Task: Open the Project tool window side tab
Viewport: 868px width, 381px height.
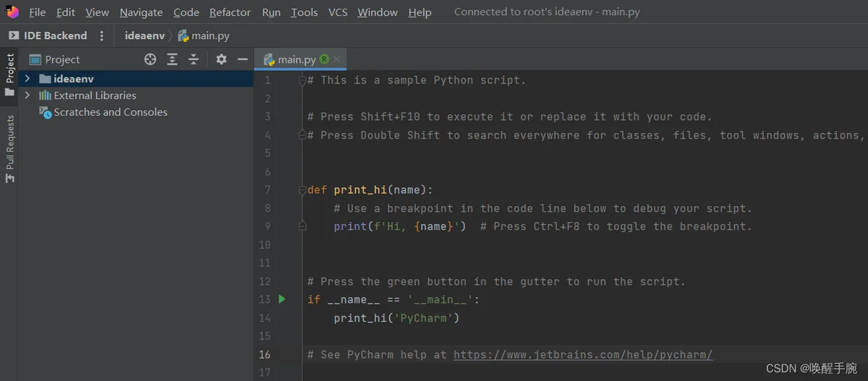Action: pyautogui.click(x=9, y=74)
